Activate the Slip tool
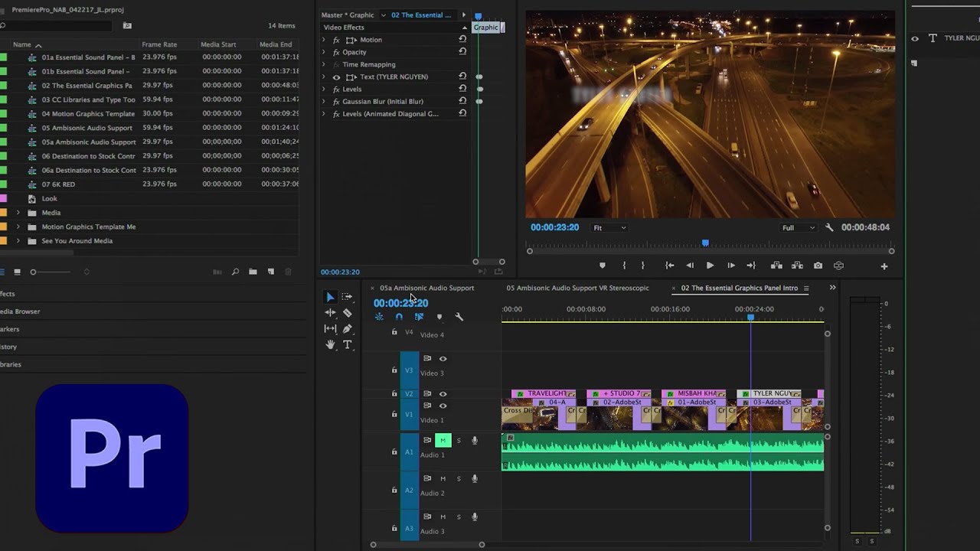Screen dimensions: 980x551 330,328
